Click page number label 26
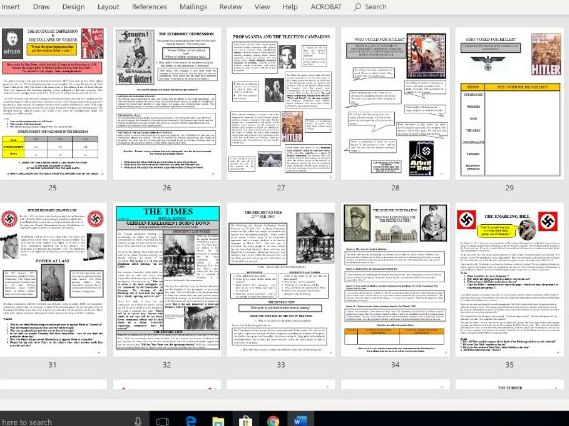Screen dimensions: 569x426 point(167,188)
